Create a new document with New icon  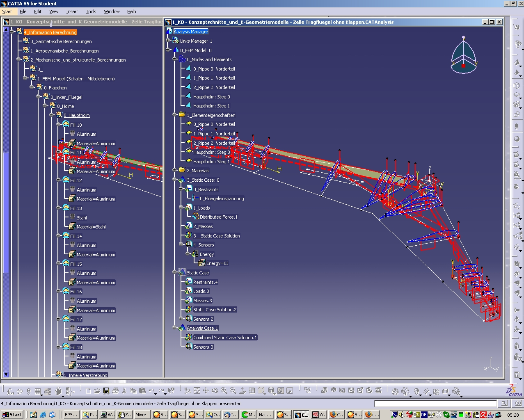coord(88,391)
